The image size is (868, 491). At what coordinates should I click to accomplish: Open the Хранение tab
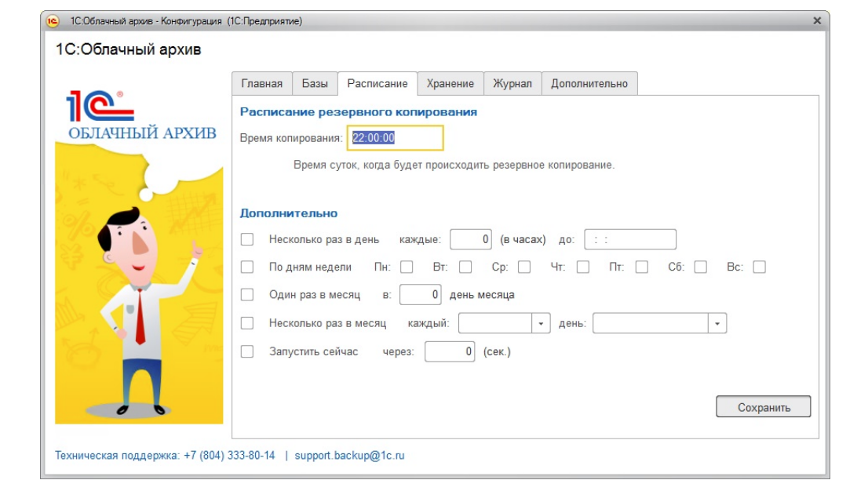[x=450, y=84]
